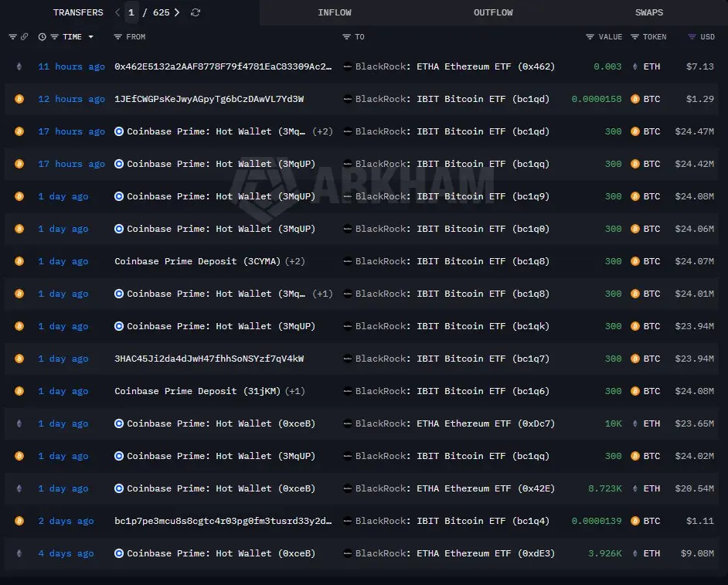Viewport: 728px width, 585px height.
Task: Open the VALUE column filter
Action: pyautogui.click(x=590, y=36)
